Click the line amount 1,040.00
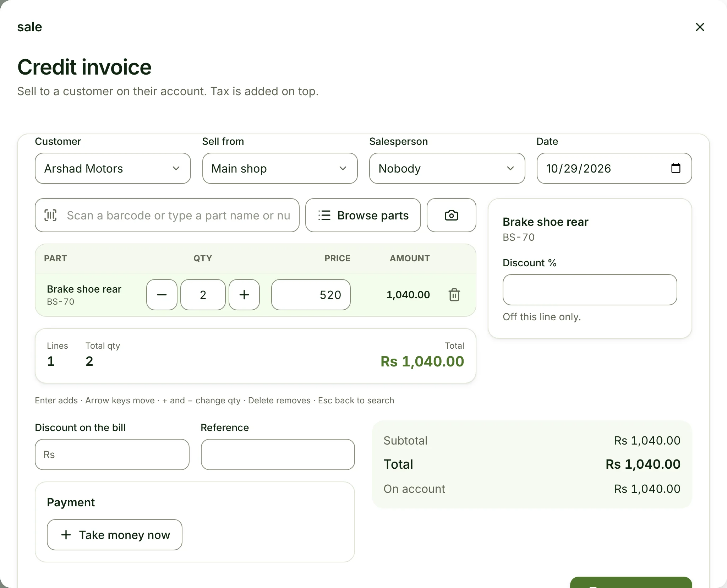This screenshot has width=727, height=588. point(408,295)
